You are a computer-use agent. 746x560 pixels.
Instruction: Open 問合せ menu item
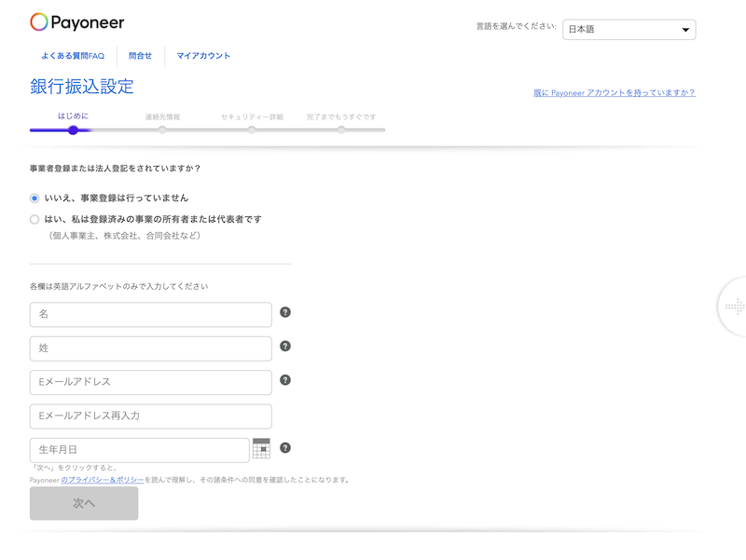point(140,56)
